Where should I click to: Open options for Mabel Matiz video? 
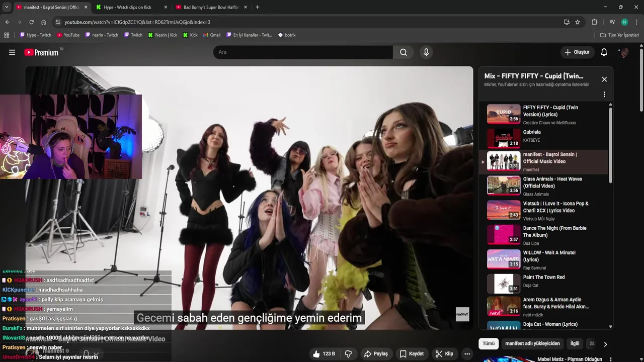[611, 359]
